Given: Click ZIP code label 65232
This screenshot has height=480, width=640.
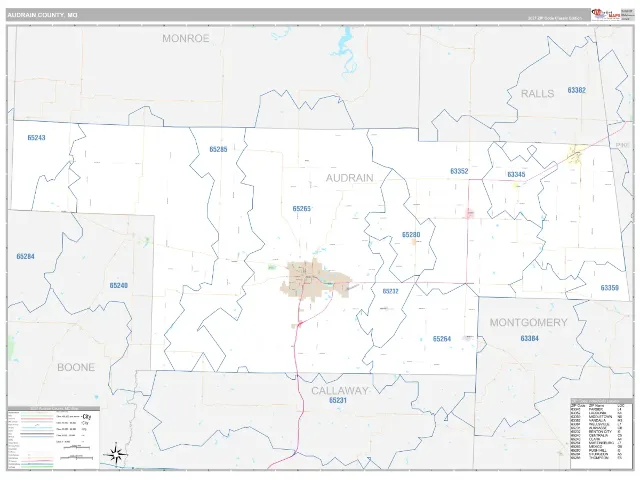Looking at the screenshot, I should [391, 291].
